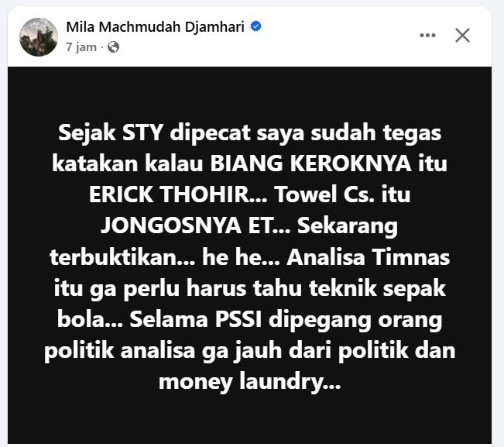This screenshot has height=447, width=504.
Task: Close the post with the X icon
Action: [462, 35]
